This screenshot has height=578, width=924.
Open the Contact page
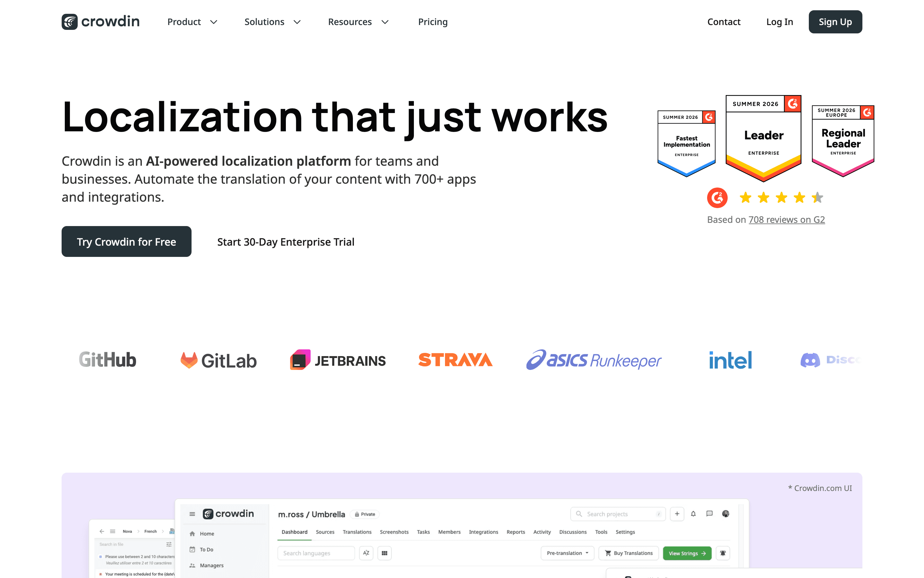(x=723, y=22)
